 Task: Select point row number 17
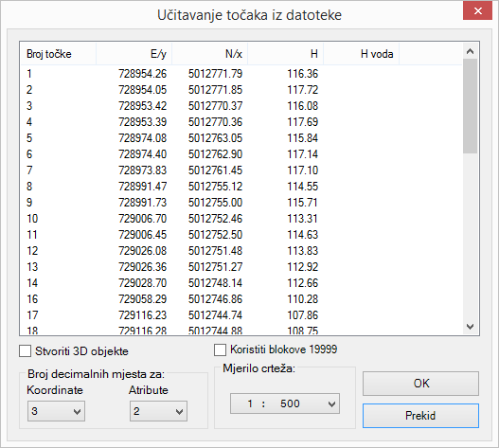241,315
